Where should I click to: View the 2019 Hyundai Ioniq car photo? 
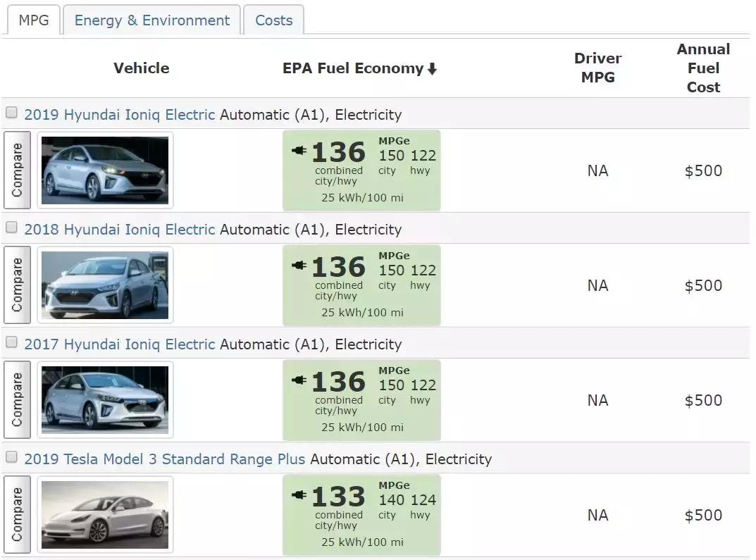105,170
